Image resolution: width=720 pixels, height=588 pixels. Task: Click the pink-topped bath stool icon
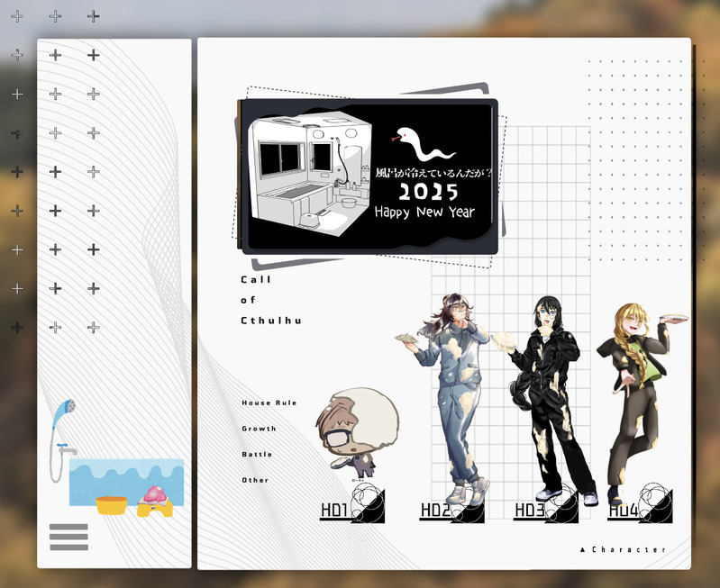point(155,502)
